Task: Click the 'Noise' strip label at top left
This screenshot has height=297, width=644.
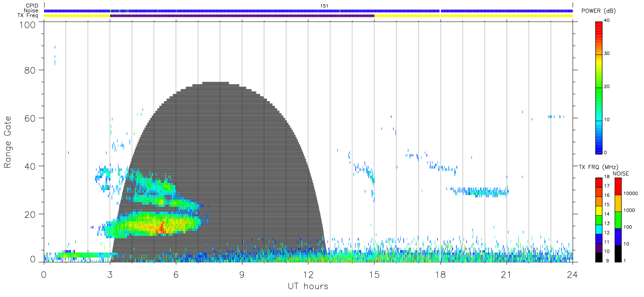Action: [x=31, y=10]
